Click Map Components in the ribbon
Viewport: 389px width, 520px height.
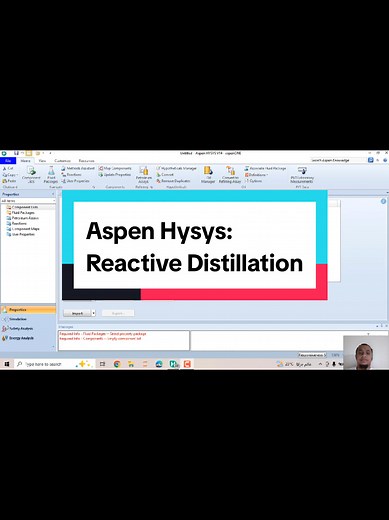(x=115, y=168)
